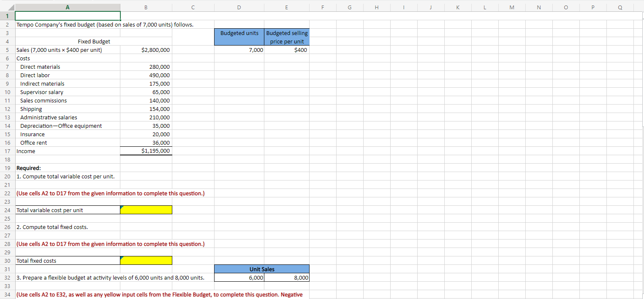Click '1. Compute total variable cost per unit.'
644x299 pixels.
pyautogui.click(x=65, y=176)
